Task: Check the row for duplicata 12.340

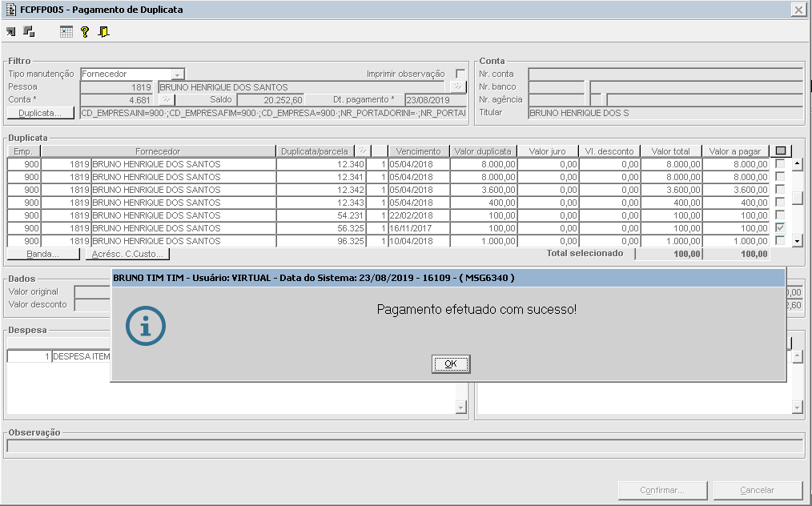Action: pyautogui.click(x=780, y=163)
